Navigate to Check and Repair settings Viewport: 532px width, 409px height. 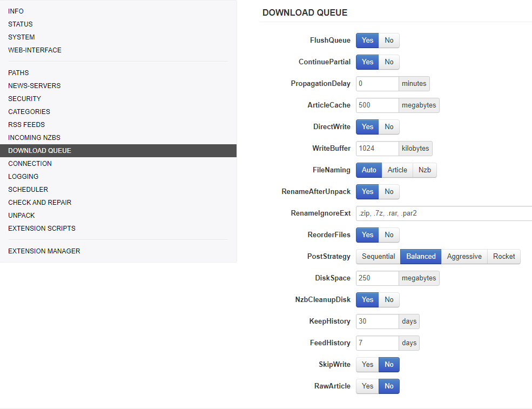[x=40, y=203]
